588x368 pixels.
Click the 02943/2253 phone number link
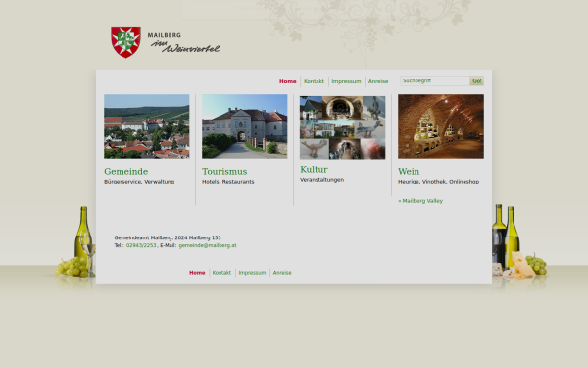(x=141, y=245)
